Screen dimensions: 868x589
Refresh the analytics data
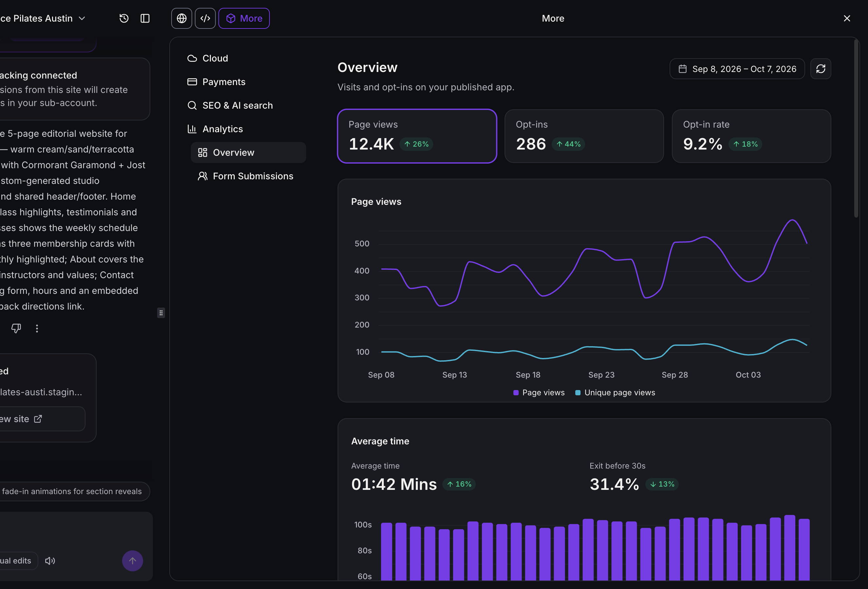[821, 69]
